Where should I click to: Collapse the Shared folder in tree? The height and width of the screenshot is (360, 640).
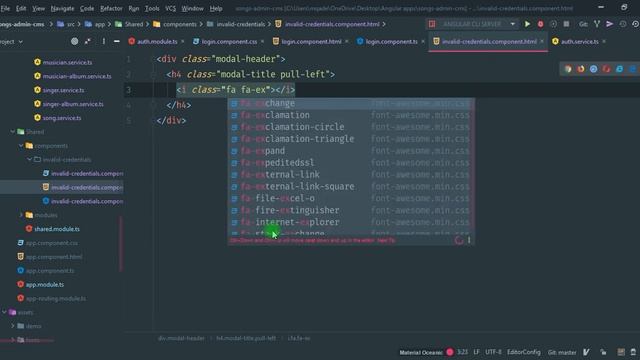[12, 132]
